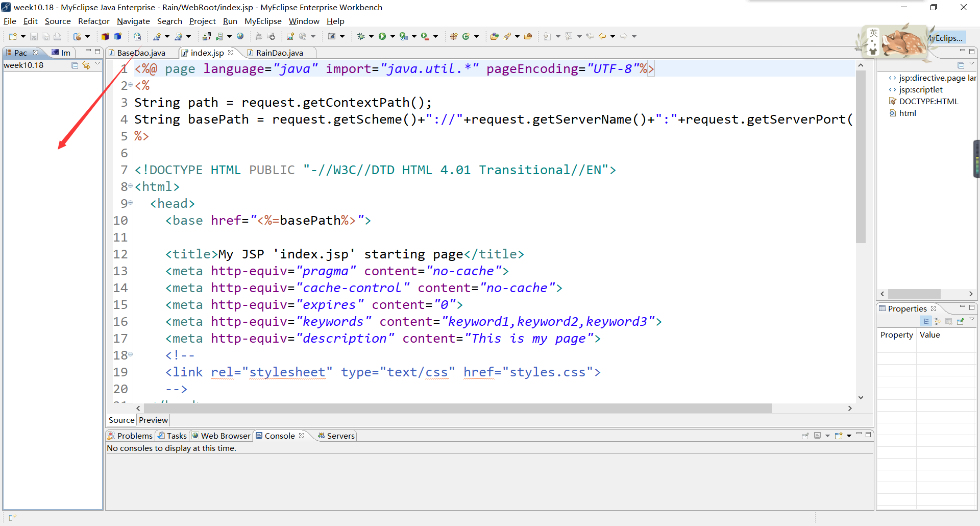Click the editor vertical scrollbar thumb
The image size is (980, 526).
tap(861, 156)
